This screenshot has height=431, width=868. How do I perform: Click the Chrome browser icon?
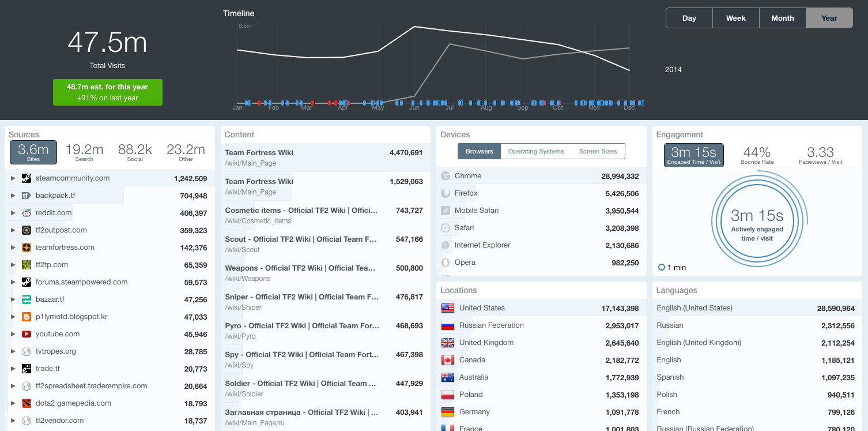click(445, 176)
